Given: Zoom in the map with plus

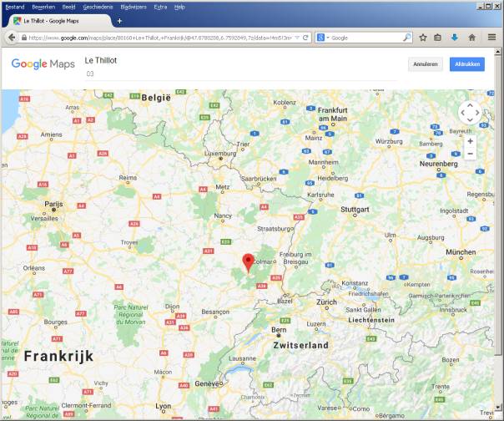Looking at the screenshot, I should tap(470, 141).
